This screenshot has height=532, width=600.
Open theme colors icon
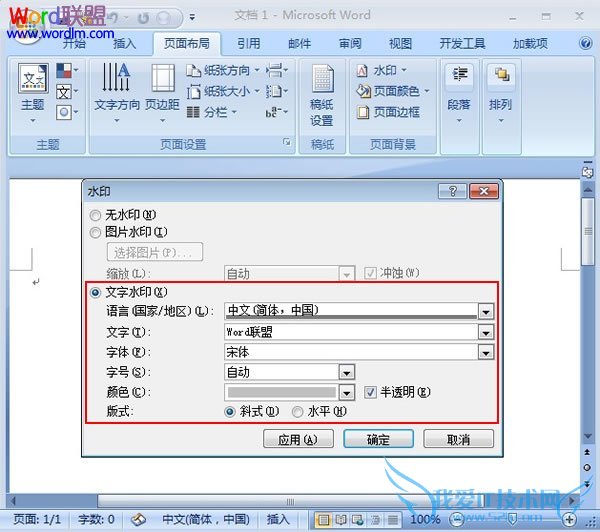[x=67, y=70]
